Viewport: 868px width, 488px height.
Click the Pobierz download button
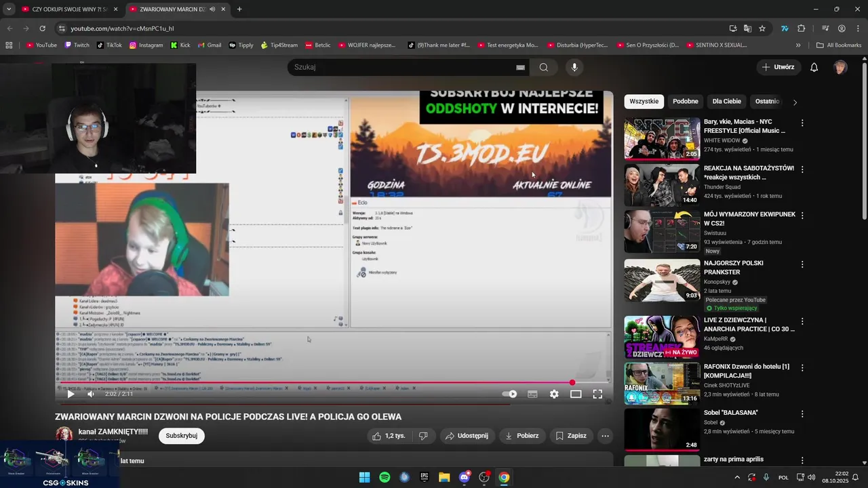[x=521, y=436]
